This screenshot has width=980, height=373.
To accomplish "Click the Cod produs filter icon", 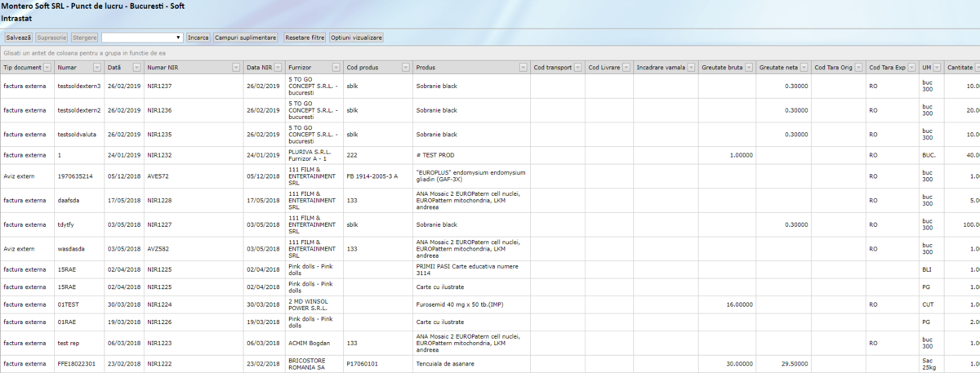I will point(404,67).
